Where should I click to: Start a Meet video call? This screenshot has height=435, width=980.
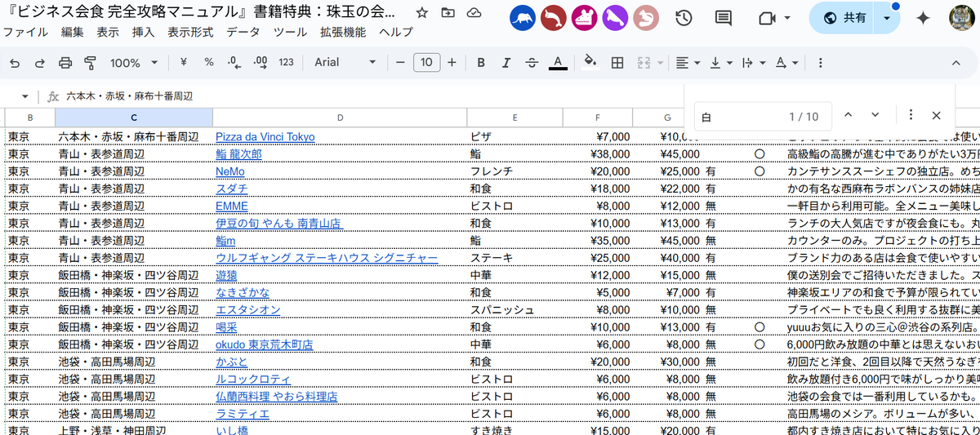(765, 18)
